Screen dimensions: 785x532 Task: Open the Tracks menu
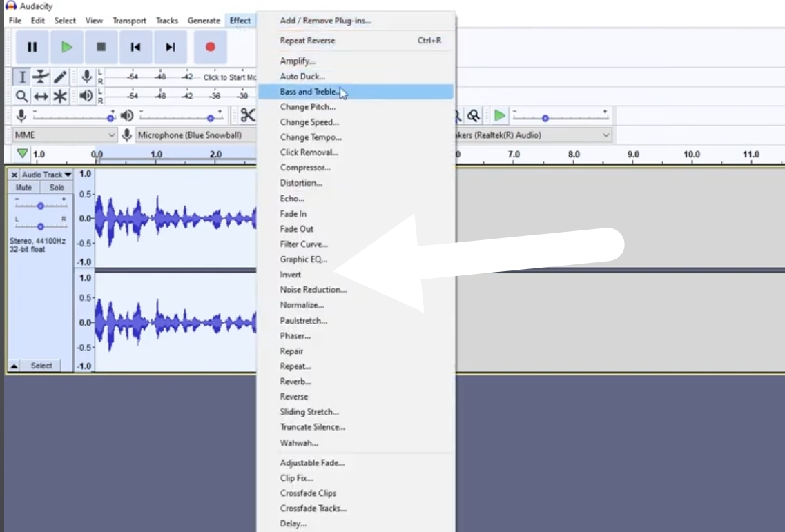tap(166, 21)
